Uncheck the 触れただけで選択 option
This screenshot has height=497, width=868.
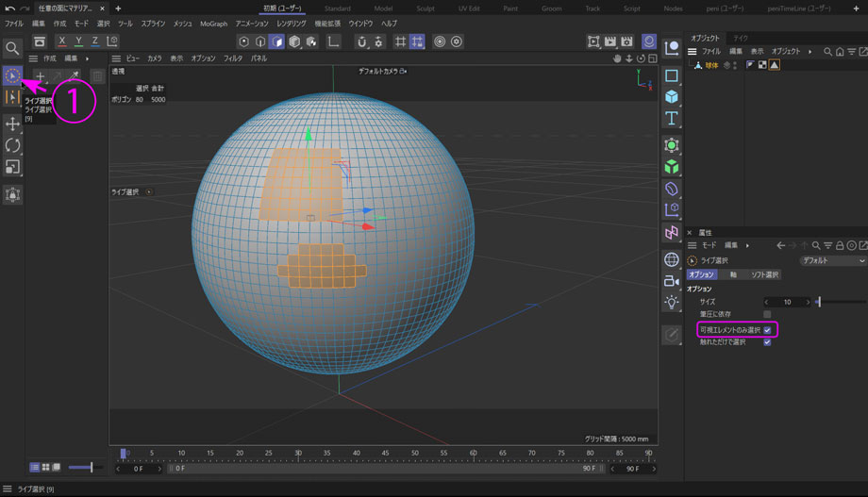767,342
